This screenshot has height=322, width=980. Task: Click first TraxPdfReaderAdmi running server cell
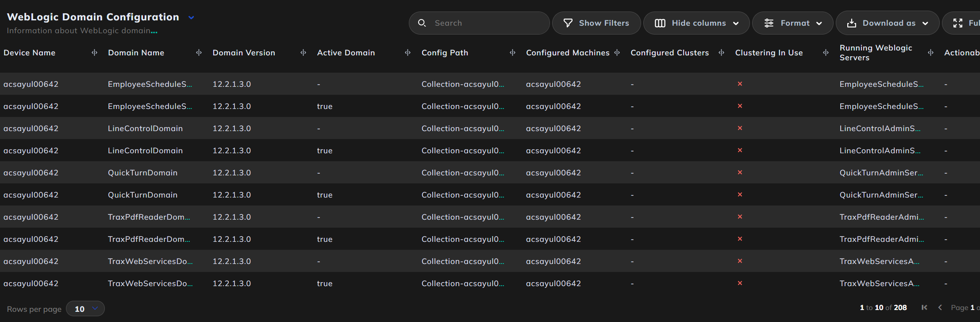click(x=882, y=217)
